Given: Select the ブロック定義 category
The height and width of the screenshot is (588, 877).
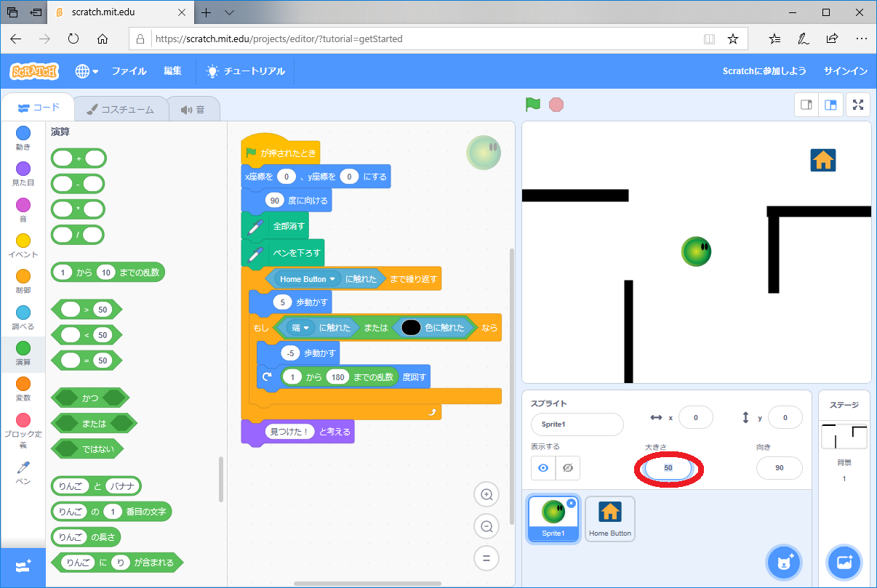Looking at the screenshot, I should click(x=23, y=430).
